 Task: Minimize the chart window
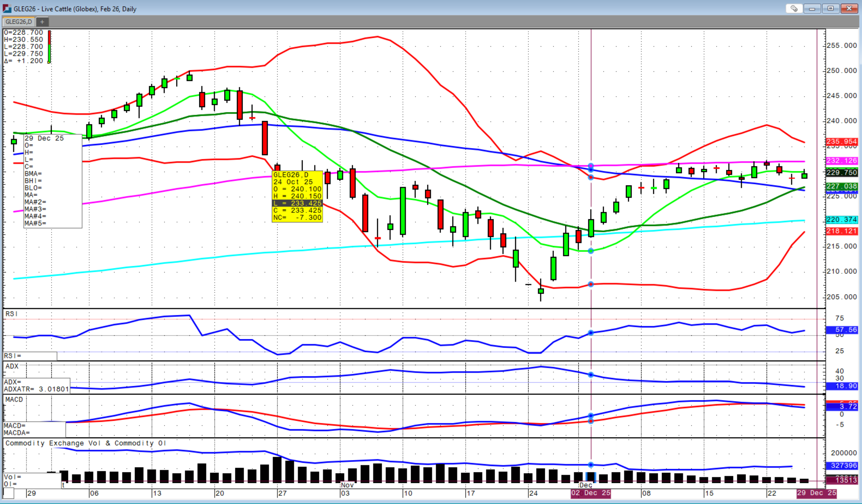point(812,8)
